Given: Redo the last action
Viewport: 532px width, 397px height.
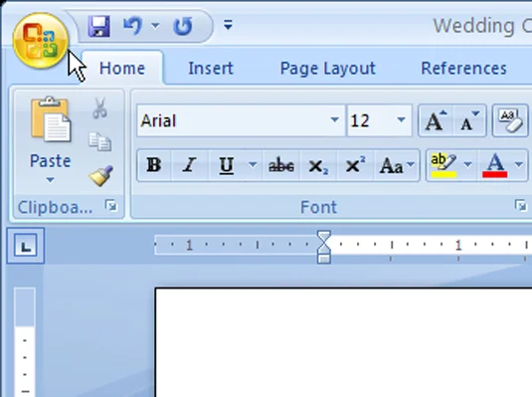Looking at the screenshot, I should pos(183,26).
